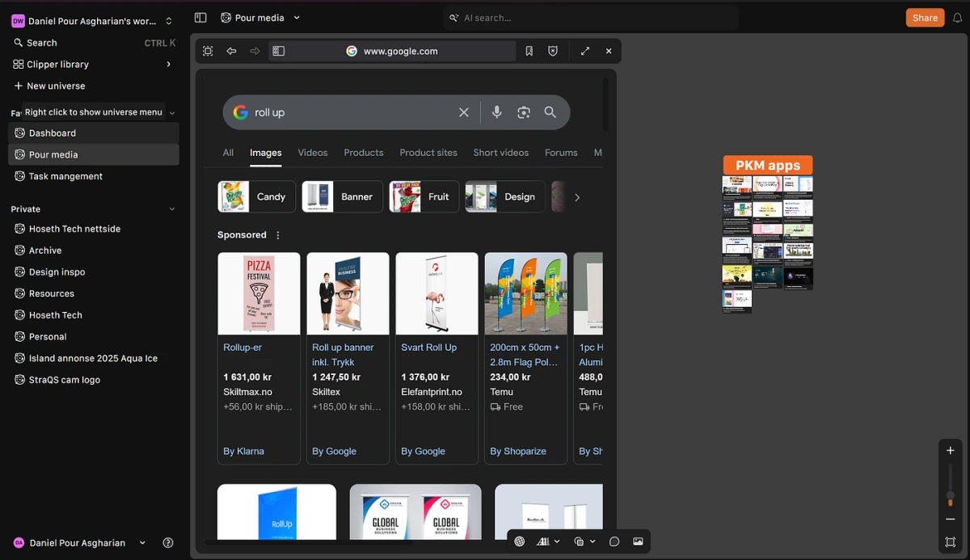Open the comment bubble tool
Image resolution: width=970 pixels, height=560 pixels.
click(x=614, y=541)
